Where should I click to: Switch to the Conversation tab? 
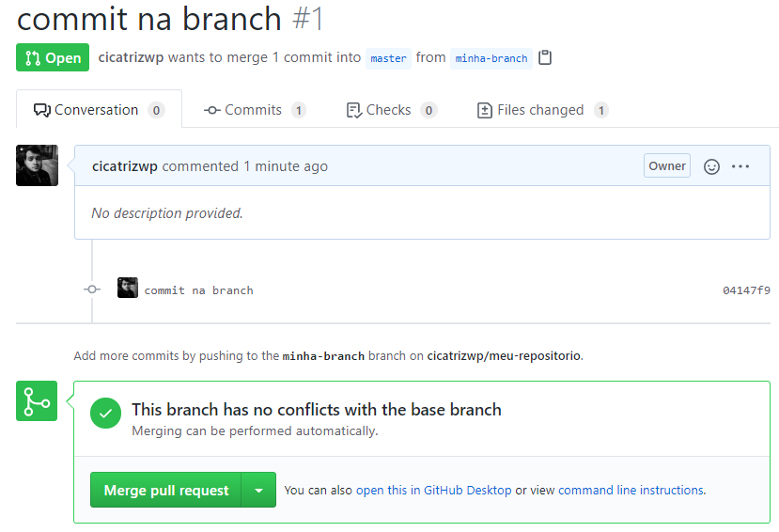99,110
